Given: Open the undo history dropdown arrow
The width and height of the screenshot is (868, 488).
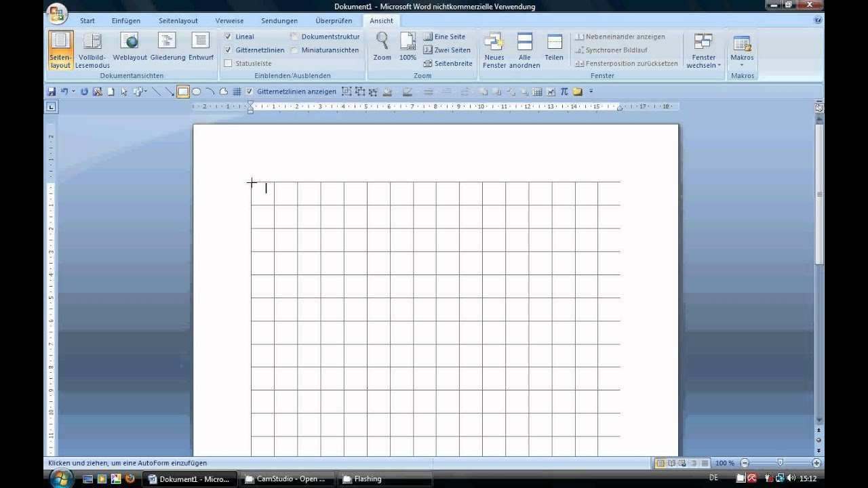Looking at the screenshot, I should (73, 91).
